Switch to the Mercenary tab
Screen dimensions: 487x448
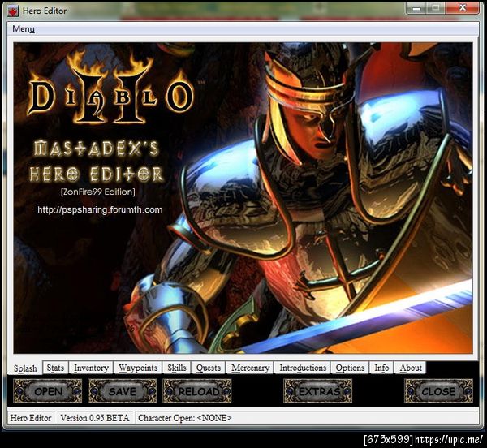pos(250,368)
